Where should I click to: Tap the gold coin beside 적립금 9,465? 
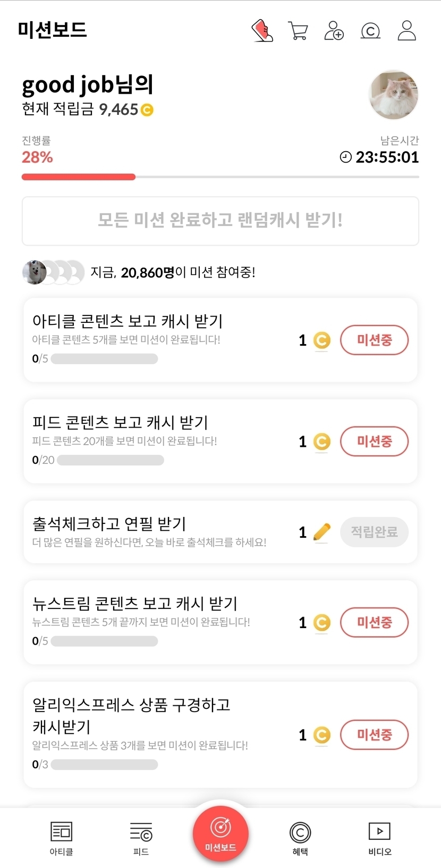tap(147, 110)
